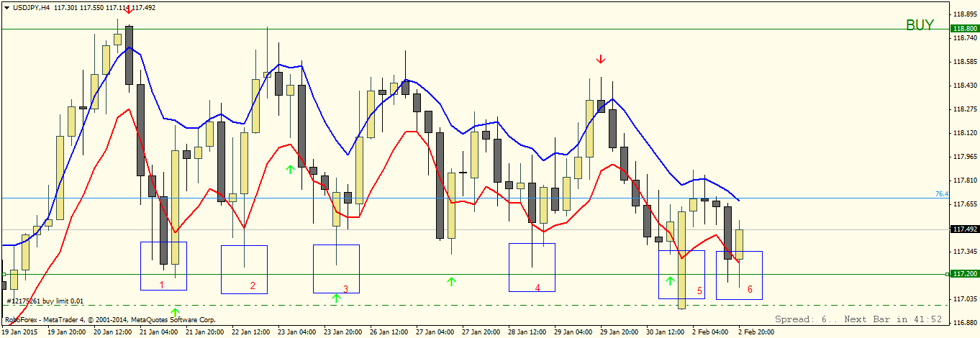
Task: Click the 23 Jan 20:00 time label
Action: click(x=344, y=332)
